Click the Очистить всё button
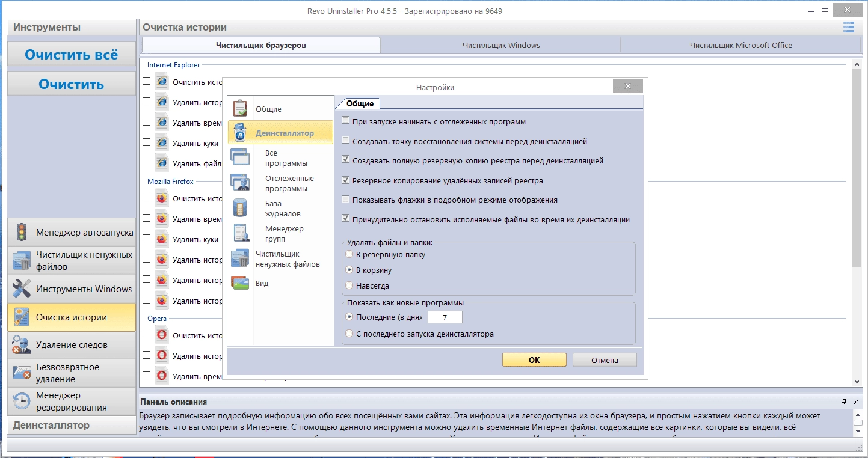Screen dimensions: 868x458 pyautogui.click(x=72, y=55)
